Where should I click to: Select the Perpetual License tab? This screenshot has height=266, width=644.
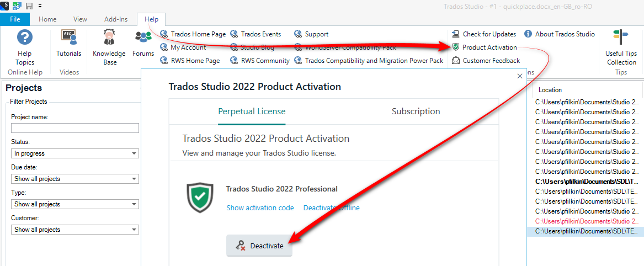pyautogui.click(x=252, y=111)
